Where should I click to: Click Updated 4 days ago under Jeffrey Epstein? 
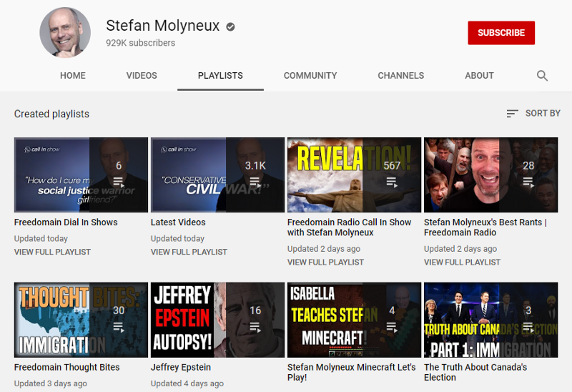click(x=187, y=383)
